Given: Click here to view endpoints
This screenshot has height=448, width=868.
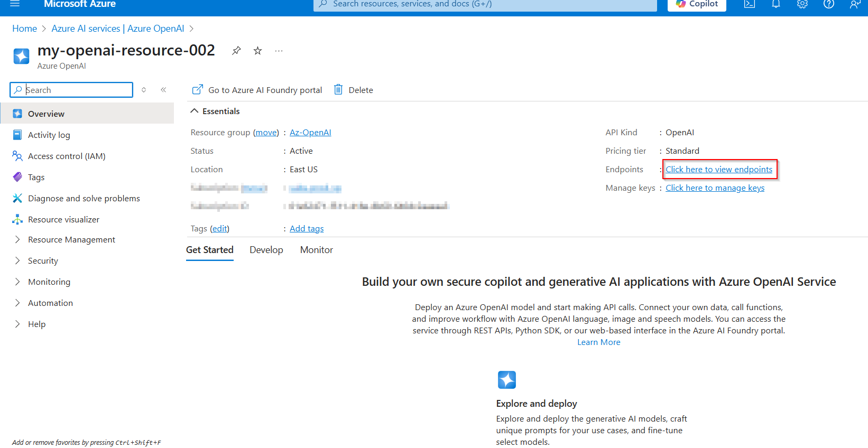Looking at the screenshot, I should point(719,169).
